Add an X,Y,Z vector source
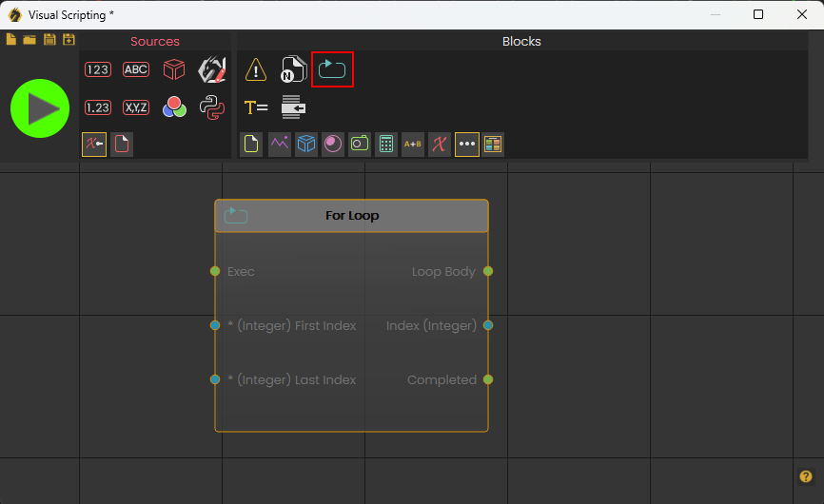The height and width of the screenshot is (504, 824). (136, 107)
